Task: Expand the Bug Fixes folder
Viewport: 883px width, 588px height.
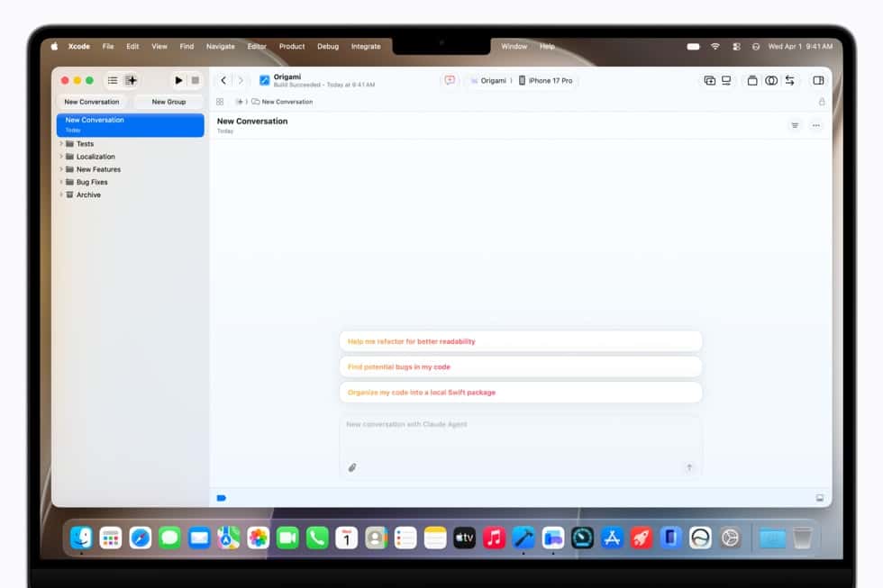Action: click(61, 182)
